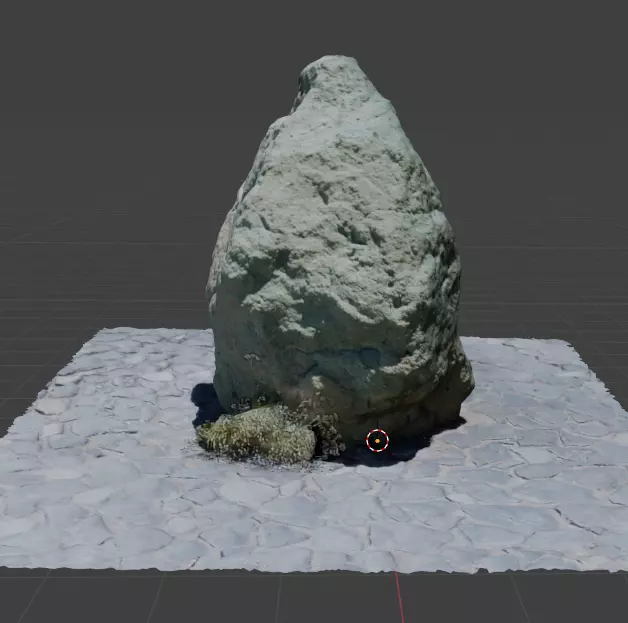Select the jagged front edge of ground plane

(x=312, y=568)
